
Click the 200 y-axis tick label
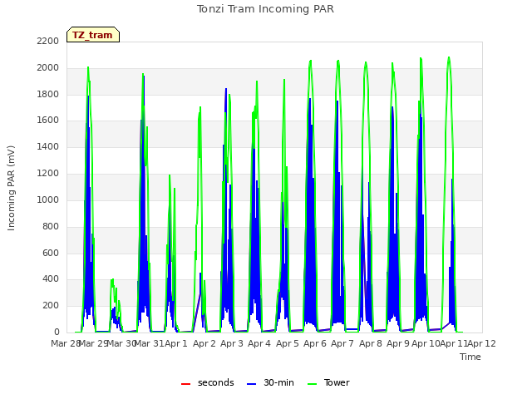pyautogui.click(x=51, y=305)
